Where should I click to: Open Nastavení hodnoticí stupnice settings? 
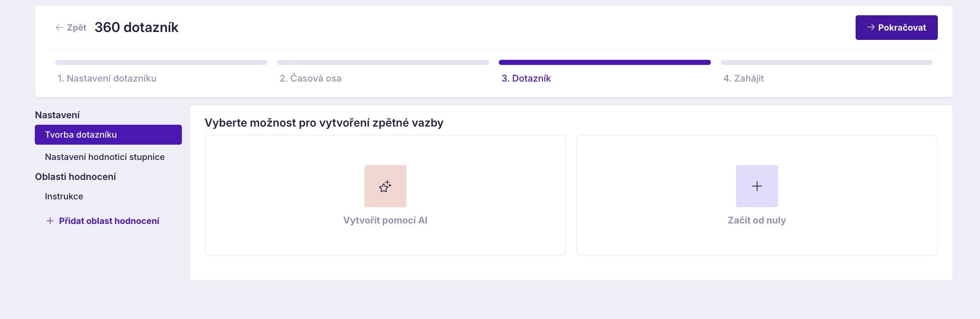(105, 157)
